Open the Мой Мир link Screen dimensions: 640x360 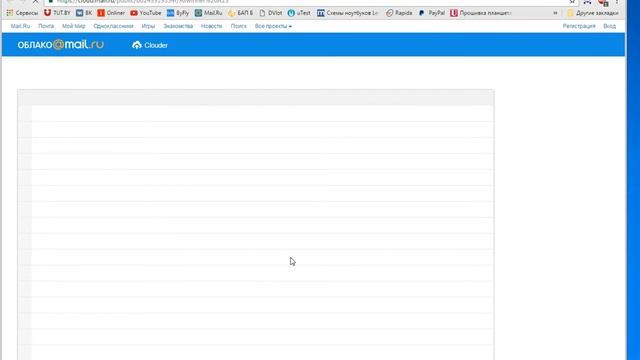pos(73,26)
